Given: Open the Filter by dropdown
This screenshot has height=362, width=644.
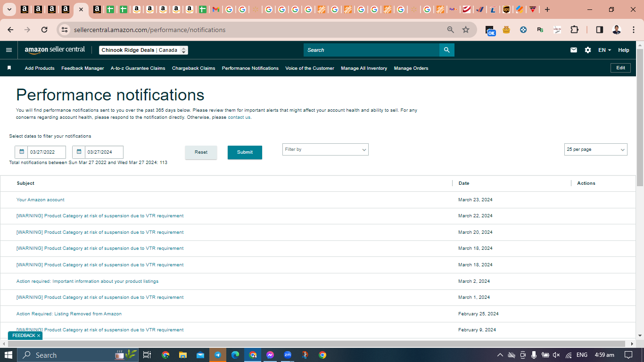Looking at the screenshot, I should tap(325, 149).
